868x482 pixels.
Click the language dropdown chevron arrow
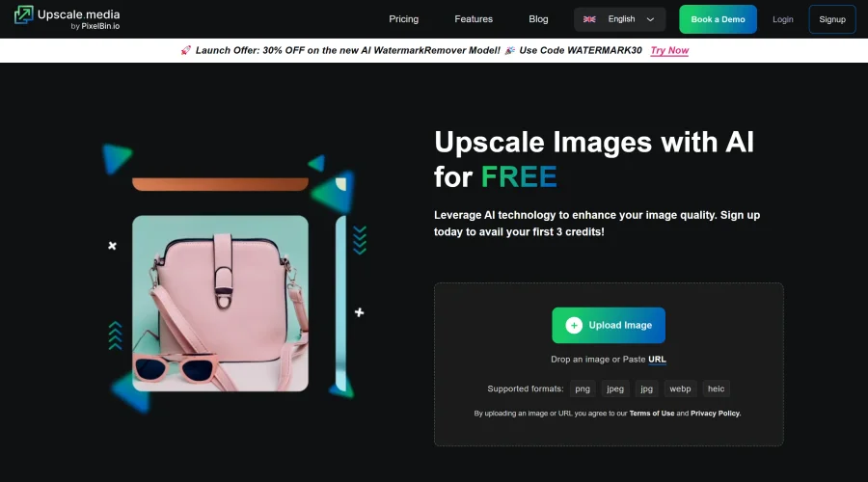650,19
